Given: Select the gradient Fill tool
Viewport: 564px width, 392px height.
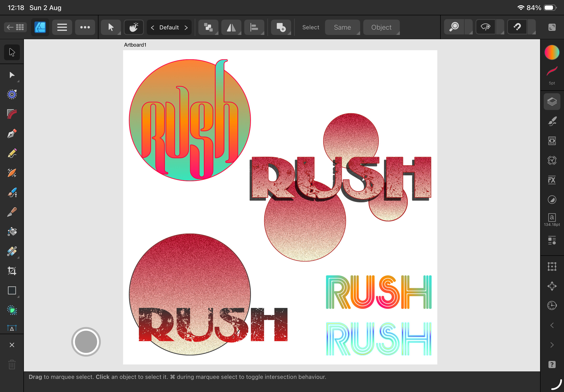Looking at the screenshot, I should click(x=12, y=251).
